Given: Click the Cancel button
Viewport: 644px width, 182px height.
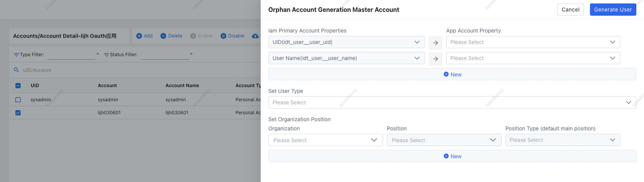Looking at the screenshot, I should coord(570,10).
